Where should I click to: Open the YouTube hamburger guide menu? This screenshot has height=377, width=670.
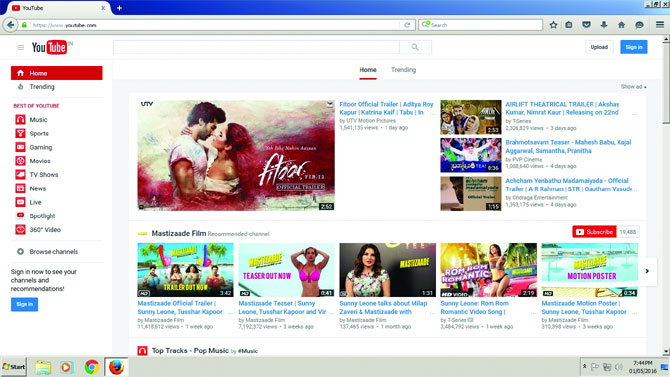20,47
